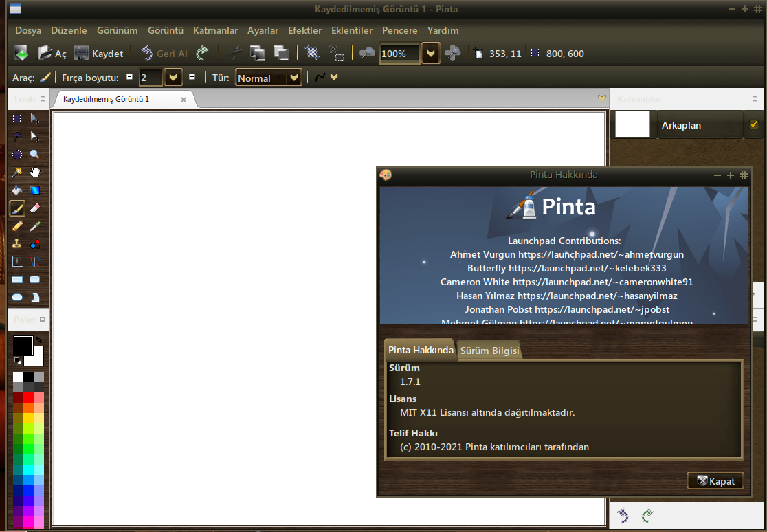
Task: Select the Eraser tool
Action: pyautogui.click(x=35, y=208)
